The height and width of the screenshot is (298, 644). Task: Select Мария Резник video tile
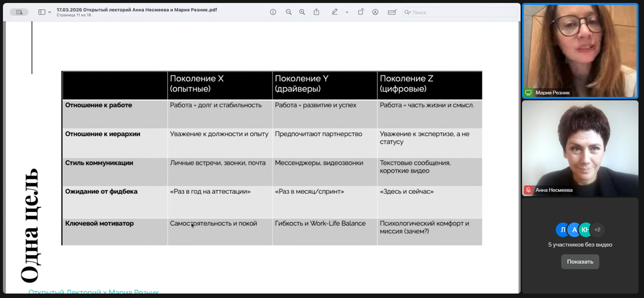click(581, 51)
